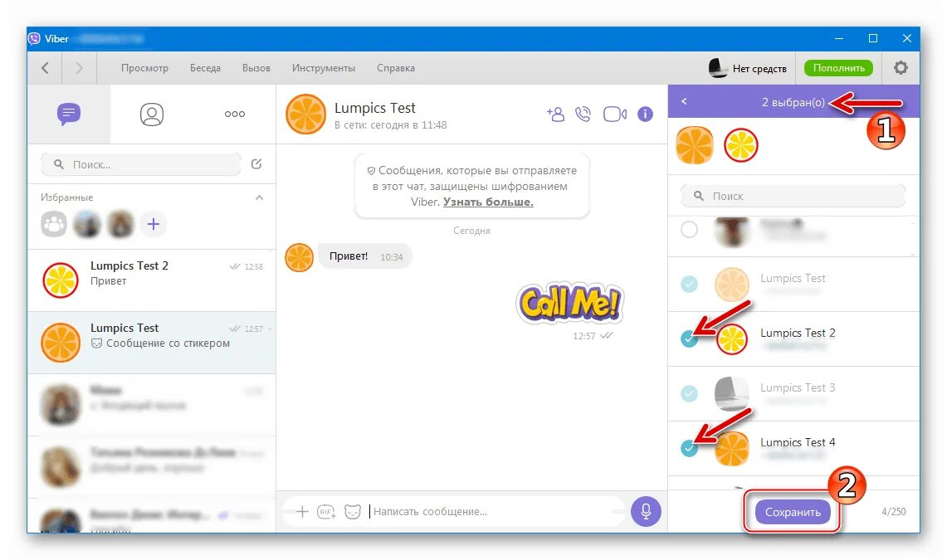The height and width of the screenshot is (560, 947).
Task: Focus the chats search field
Action: click(x=141, y=164)
